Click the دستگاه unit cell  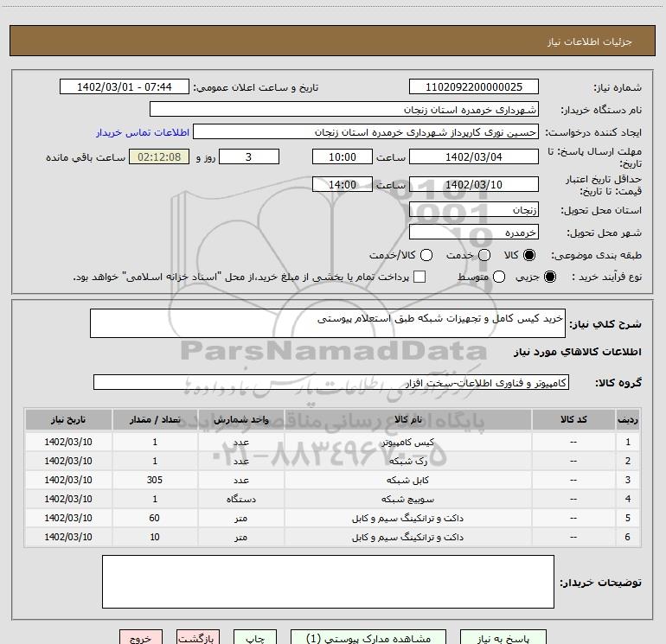click(x=240, y=500)
